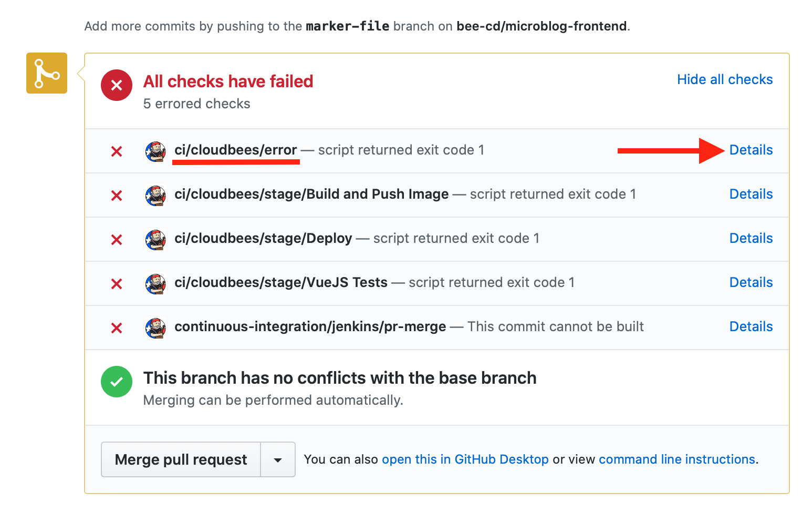The height and width of the screenshot is (512, 812).
Task: Click the Jenkins avatar beside ci/cloudbees/stage/Deploy
Action: click(155, 240)
